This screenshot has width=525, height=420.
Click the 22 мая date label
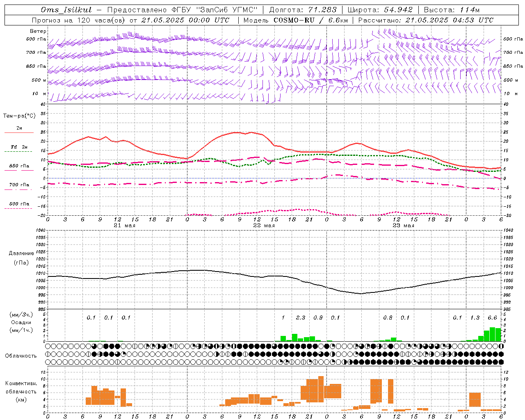tap(264, 226)
